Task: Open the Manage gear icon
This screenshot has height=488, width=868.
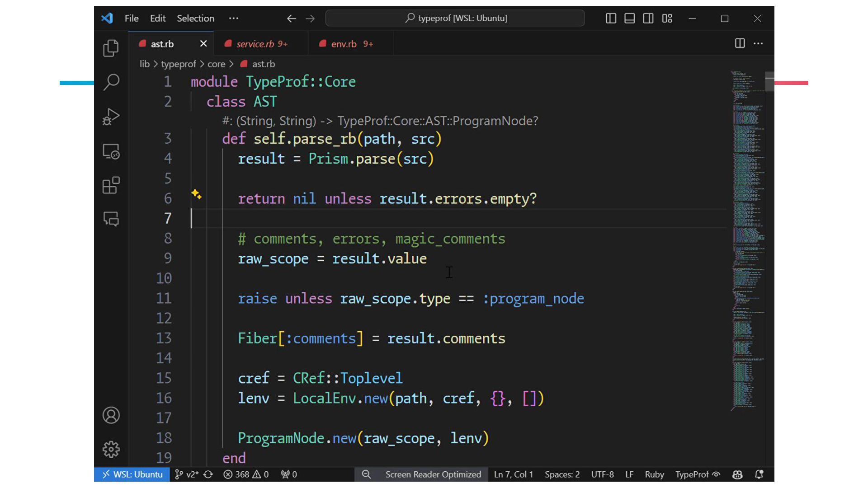Action: coord(111,449)
